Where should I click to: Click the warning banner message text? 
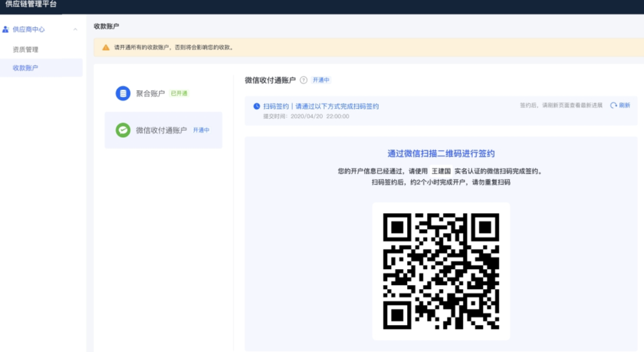[x=174, y=47]
